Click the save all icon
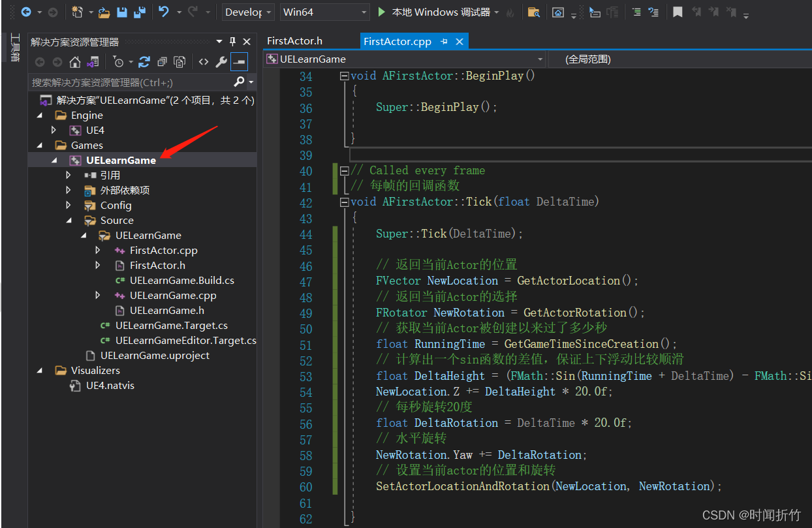 pyautogui.click(x=140, y=12)
